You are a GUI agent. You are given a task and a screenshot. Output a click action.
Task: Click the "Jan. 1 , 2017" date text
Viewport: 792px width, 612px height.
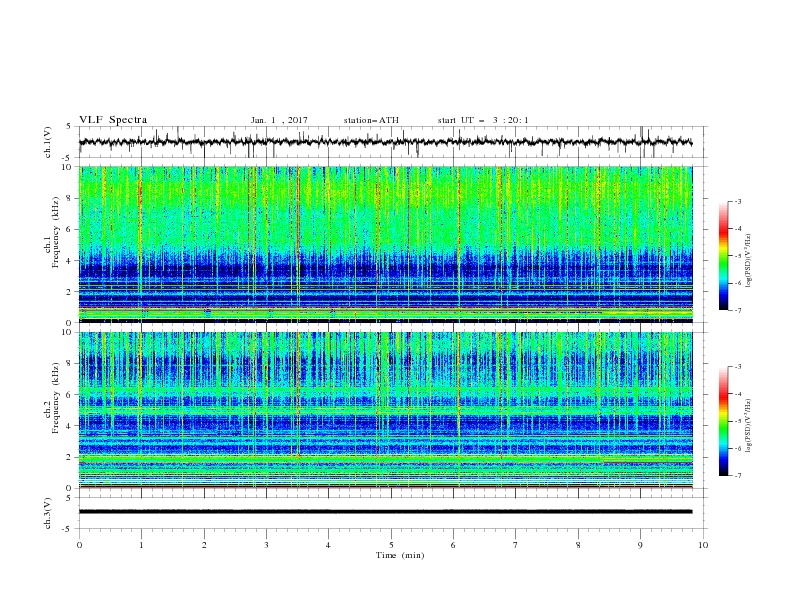point(279,120)
